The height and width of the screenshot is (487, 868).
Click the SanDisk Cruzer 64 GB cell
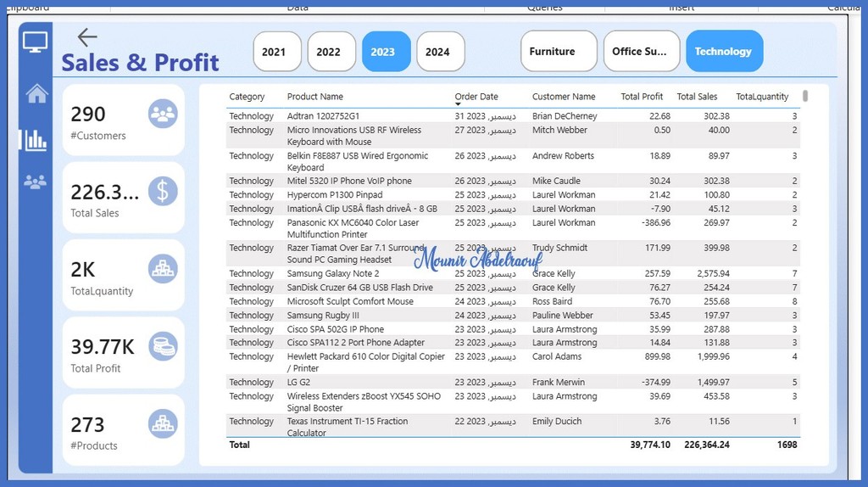(359, 287)
